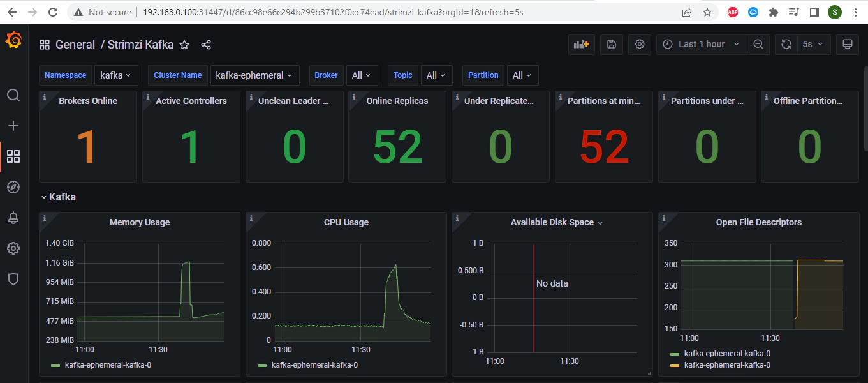Click the info icon on Memory Usage panel
The width and height of the screenshot is (868, 383).
pyautogui.click(x=44, y=218)
